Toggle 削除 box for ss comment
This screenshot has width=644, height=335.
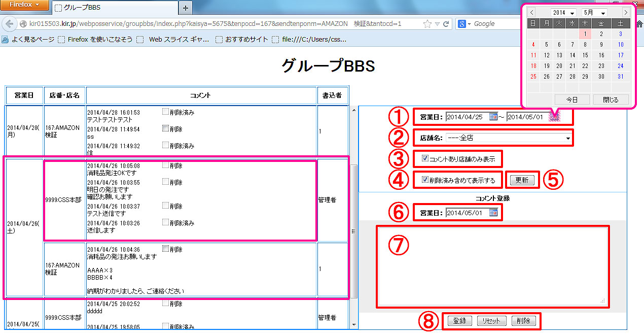click(165, 128)
